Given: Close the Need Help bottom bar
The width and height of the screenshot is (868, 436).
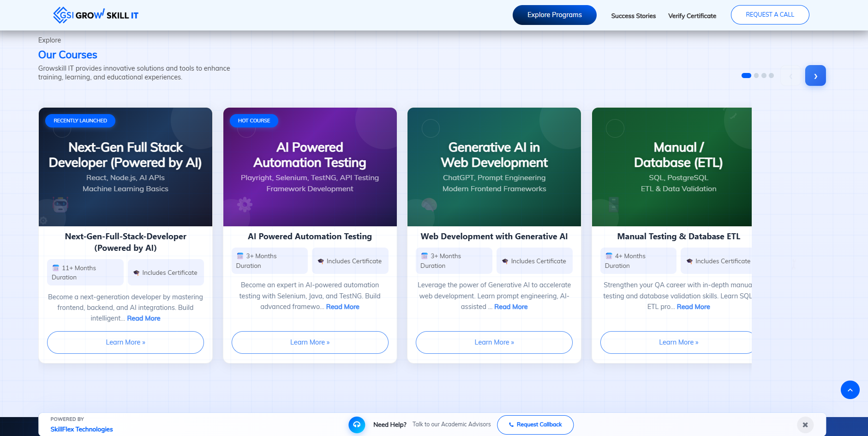Looking at the screenshot, I should point(805,425).
